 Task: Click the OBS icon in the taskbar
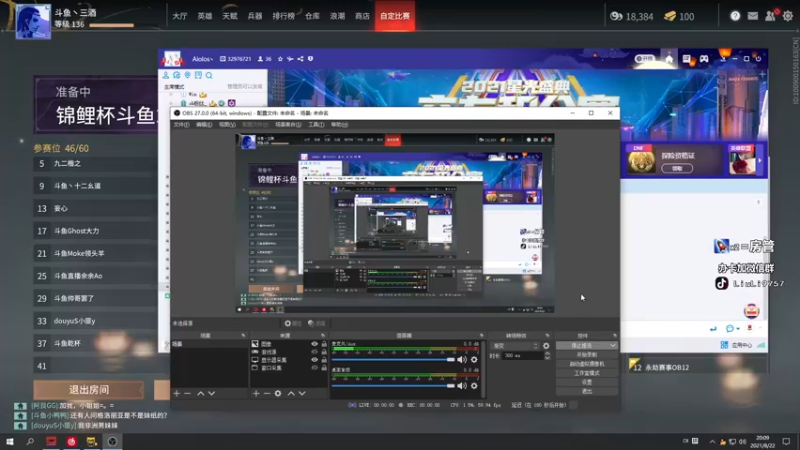tap(112, 441)
